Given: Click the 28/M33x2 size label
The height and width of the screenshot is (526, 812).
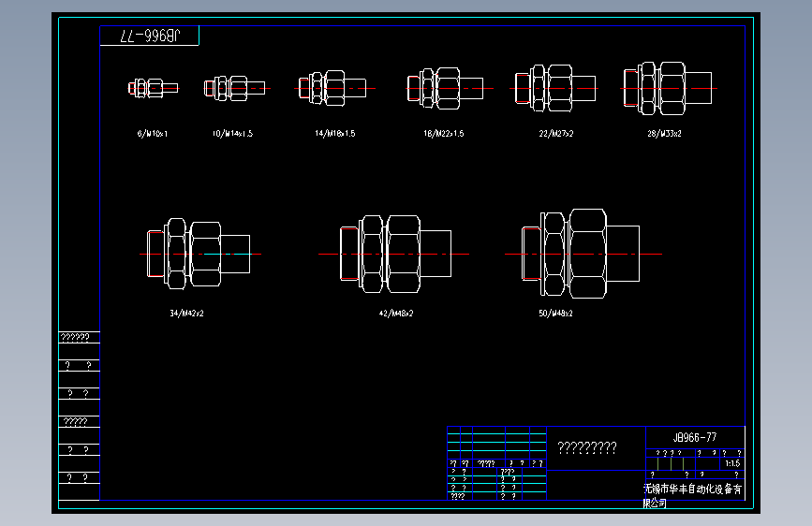Looking at the screenshot, I should pyautogui.click(x=664, y=134).
